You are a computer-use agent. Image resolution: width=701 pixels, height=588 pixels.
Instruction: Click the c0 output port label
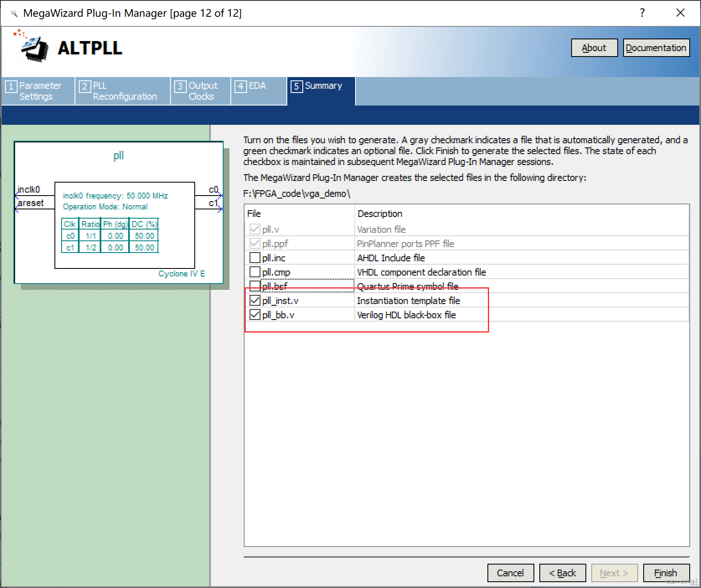pos(214,189)
